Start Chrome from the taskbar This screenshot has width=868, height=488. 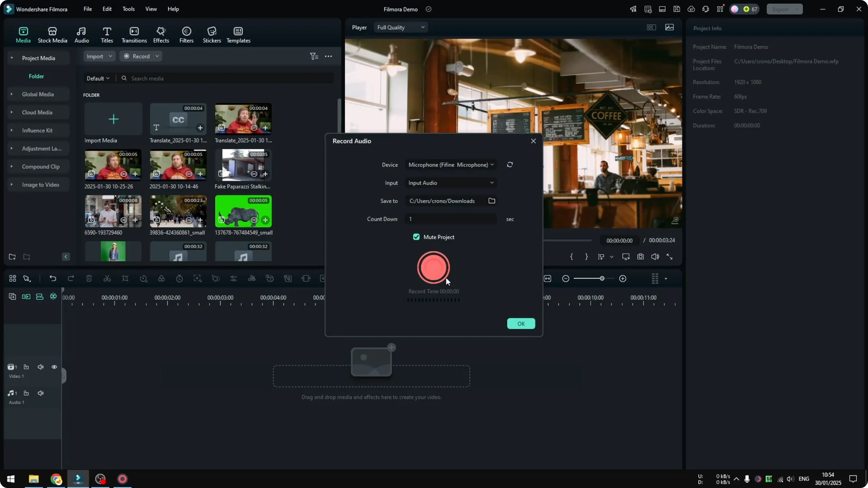(56, 479)
